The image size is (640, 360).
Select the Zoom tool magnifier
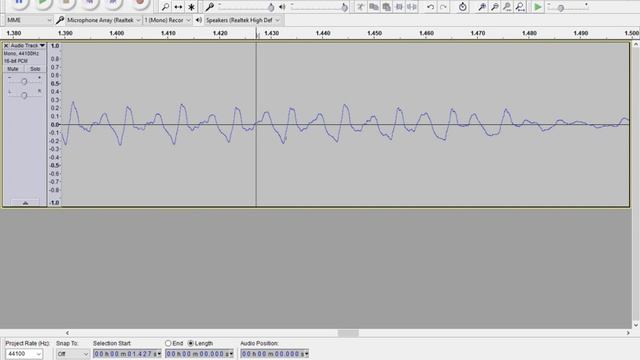[x=165, y=7]
